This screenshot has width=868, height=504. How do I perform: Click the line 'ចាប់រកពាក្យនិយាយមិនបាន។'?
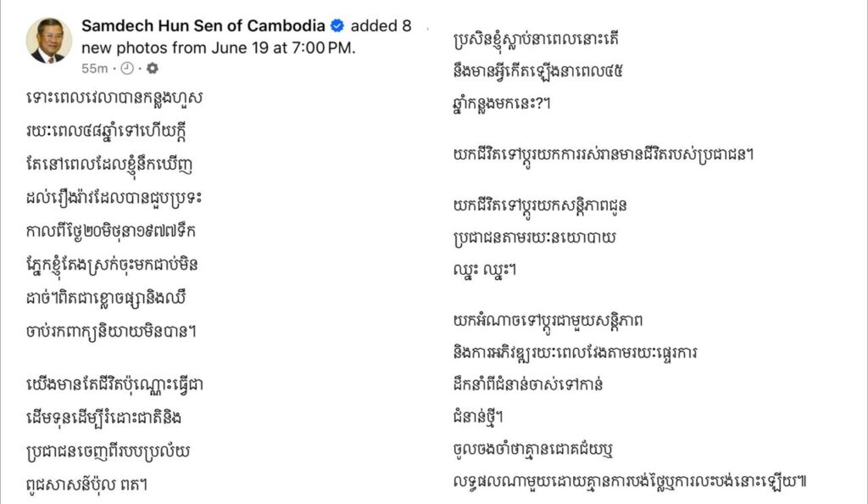click(x=111, y=331)
